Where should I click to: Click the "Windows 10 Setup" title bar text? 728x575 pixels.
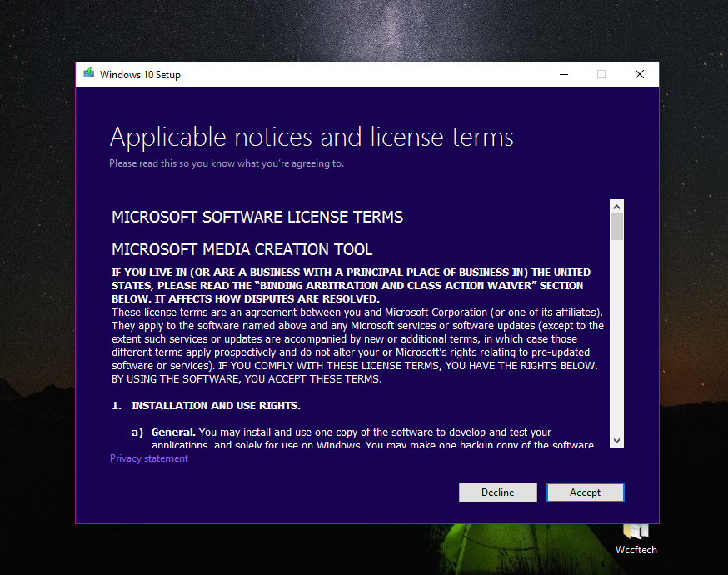pos(140,75)
